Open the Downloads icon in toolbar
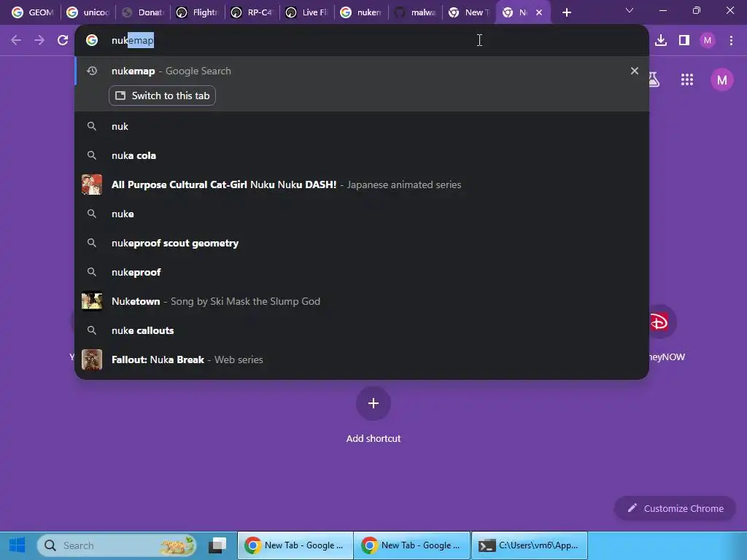Image resolution: width=747 pixels, height=560 pixels. point(661,41)
